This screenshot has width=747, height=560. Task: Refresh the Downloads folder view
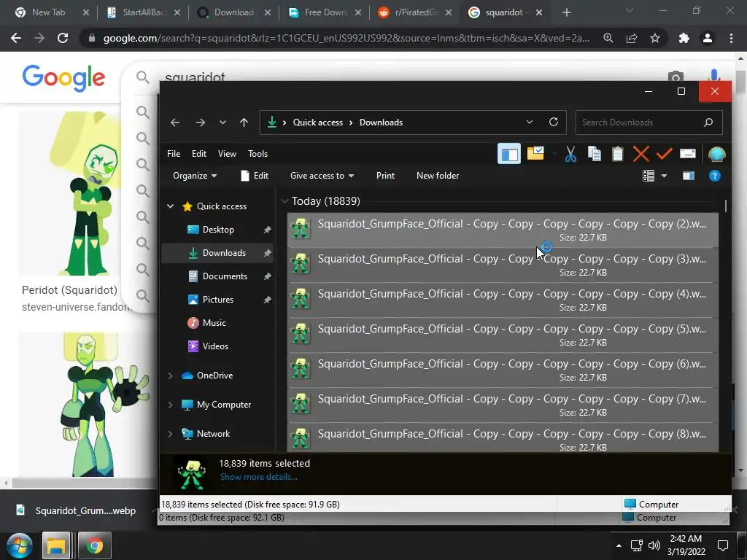553,122
